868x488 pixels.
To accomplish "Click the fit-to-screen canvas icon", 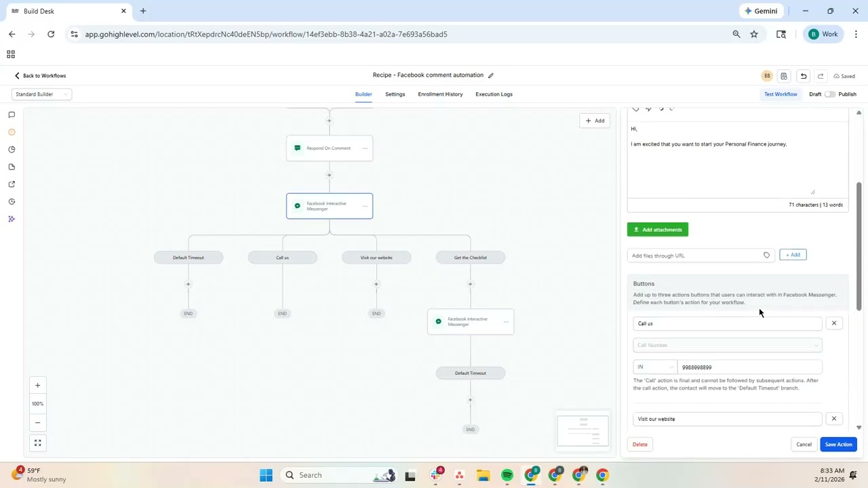I will (38, 443).
